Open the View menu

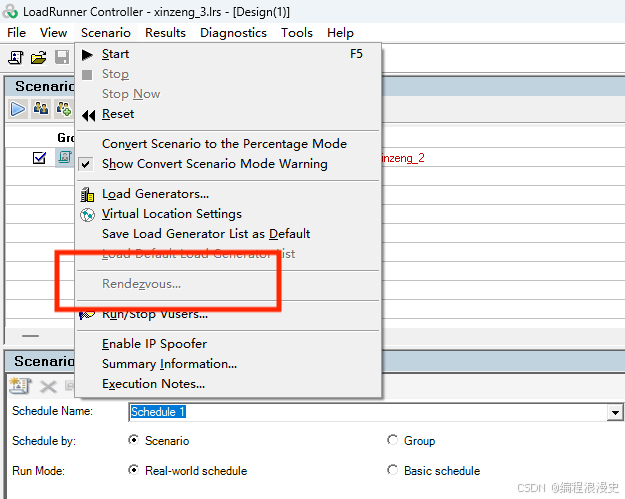(53, 33)
